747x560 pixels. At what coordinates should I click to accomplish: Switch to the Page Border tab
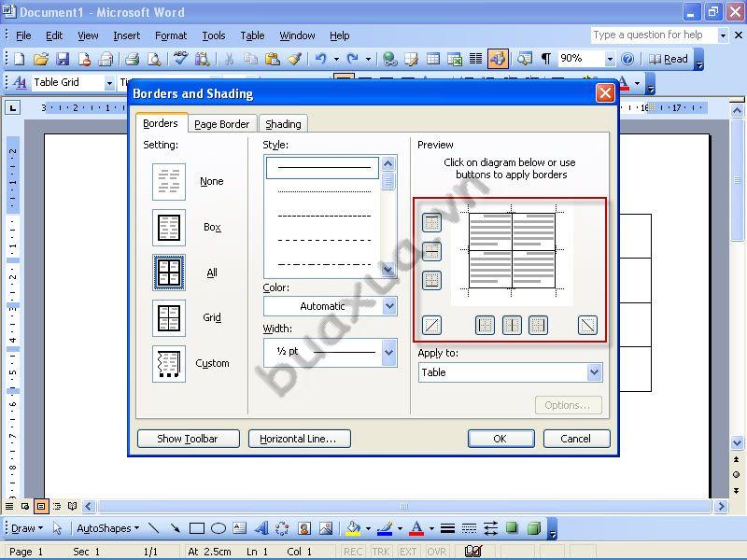tap(222, 124)
